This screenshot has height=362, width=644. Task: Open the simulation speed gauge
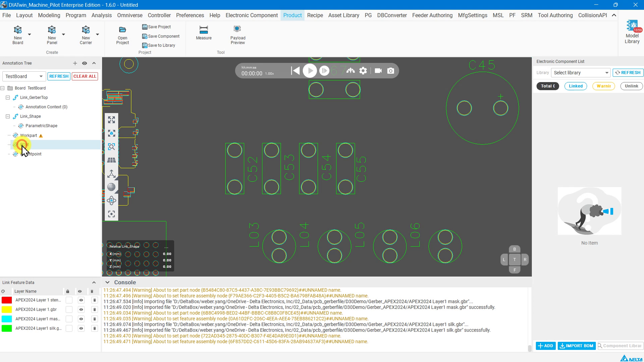pyautogui.click(x=351, y=71)
